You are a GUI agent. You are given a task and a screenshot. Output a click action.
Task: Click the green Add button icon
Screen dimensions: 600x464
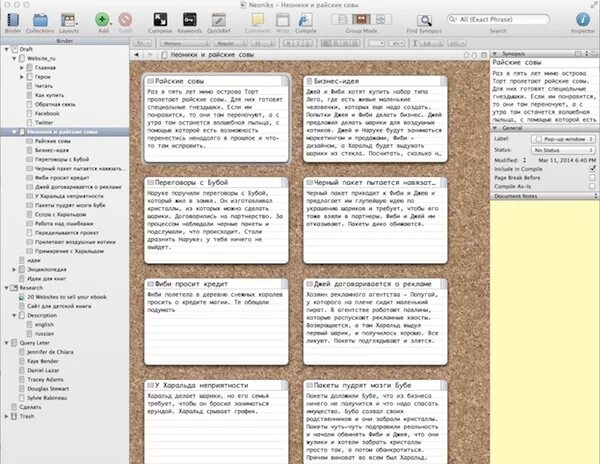pyautogui.click(x=103, y=20)
